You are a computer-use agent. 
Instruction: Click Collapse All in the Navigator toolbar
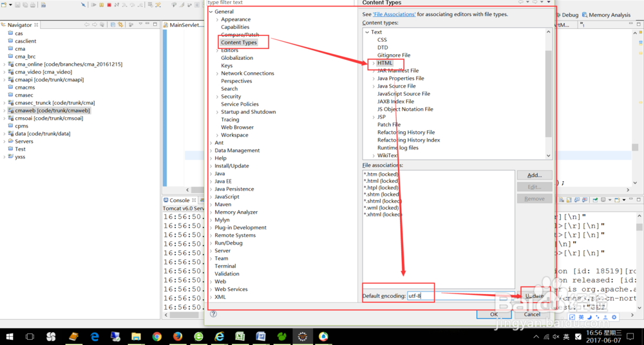(x=113, y=24)
